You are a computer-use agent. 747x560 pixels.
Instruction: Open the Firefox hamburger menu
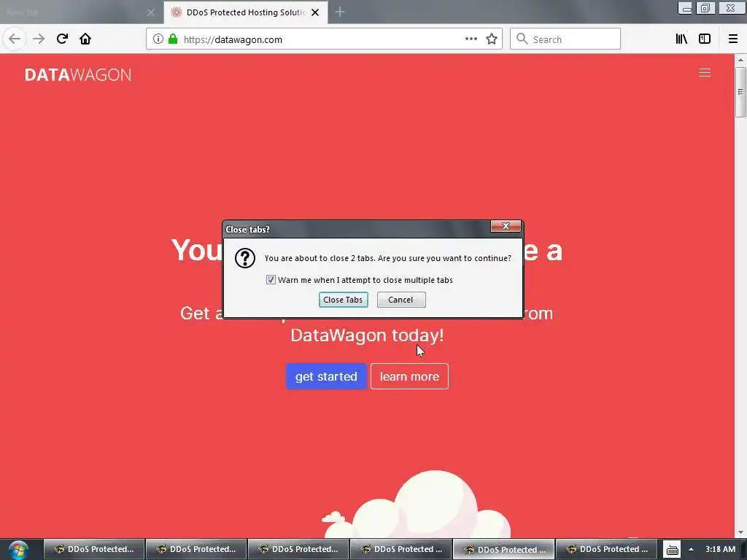point(733,39)
